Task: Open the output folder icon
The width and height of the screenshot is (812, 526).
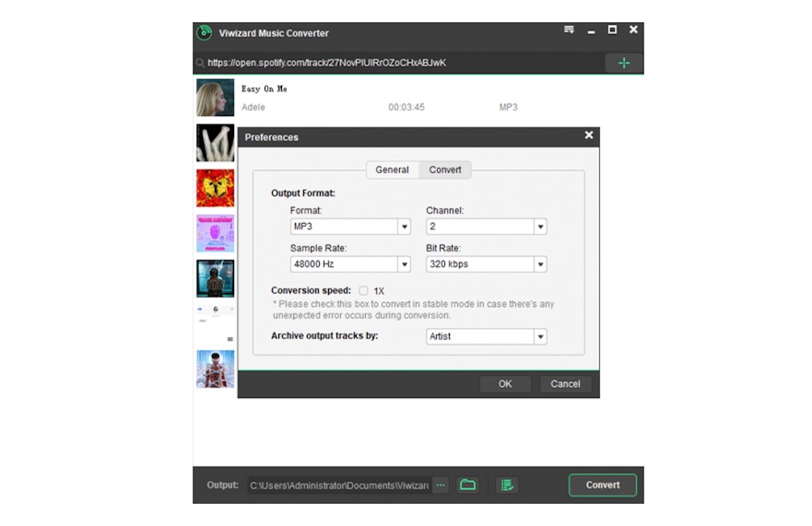Action: (467, 485)
